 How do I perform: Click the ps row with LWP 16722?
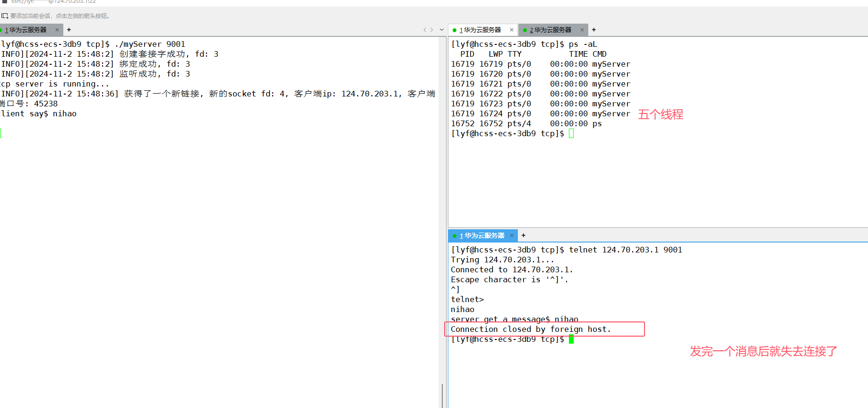[541, 94]
